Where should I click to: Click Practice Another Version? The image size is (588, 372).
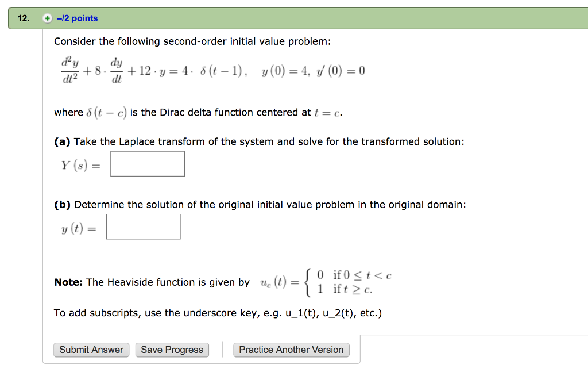click(291, 350)
